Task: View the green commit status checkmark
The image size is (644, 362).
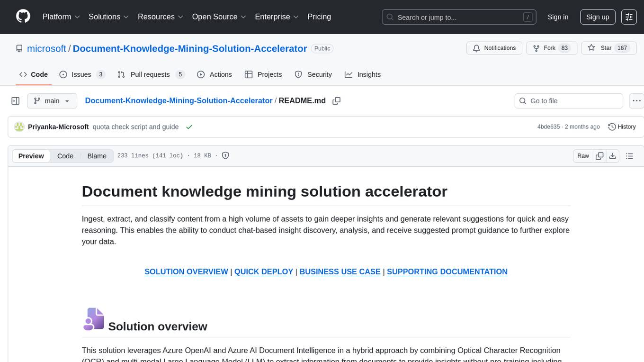Action: pyautogui.click(x=189, y=127)
